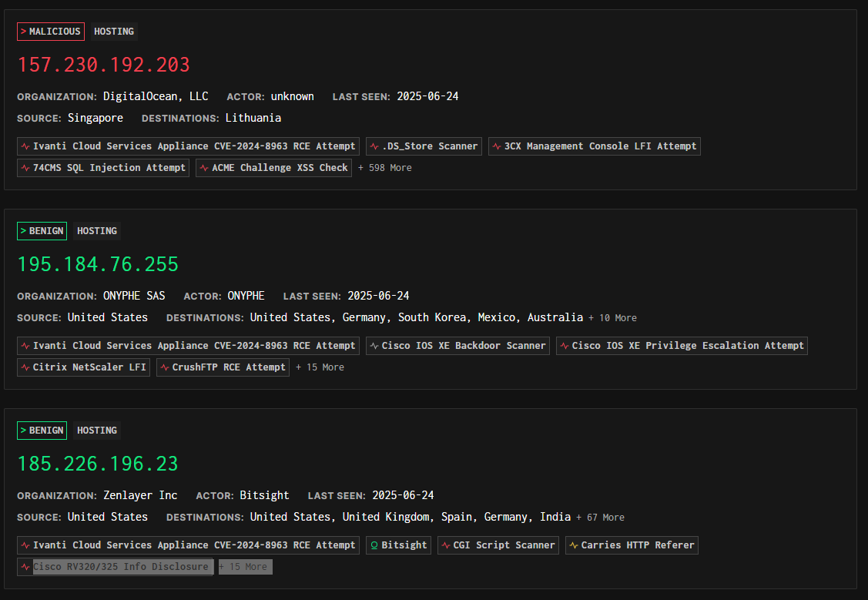Viewport: 868px width, 600px height.
Task: Click Cisco IOS XE Privilege Escalation Attempt tag
Action: tap(682, 345)
